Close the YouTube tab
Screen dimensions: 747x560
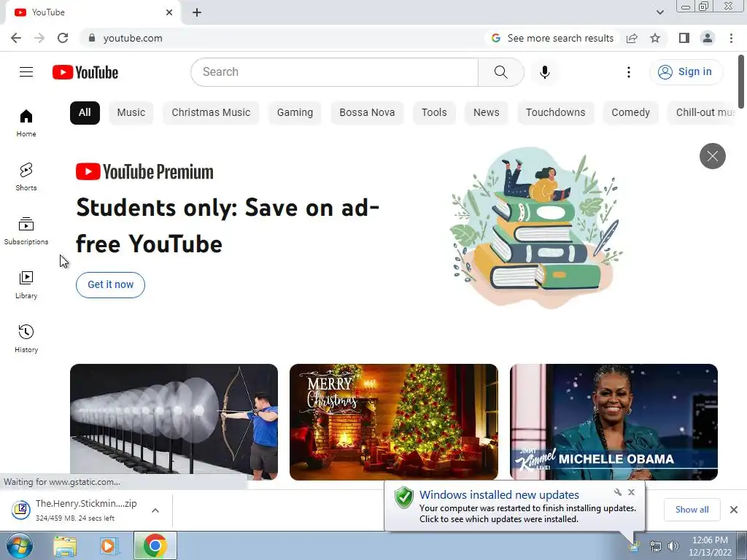click(x=169, y=12)
